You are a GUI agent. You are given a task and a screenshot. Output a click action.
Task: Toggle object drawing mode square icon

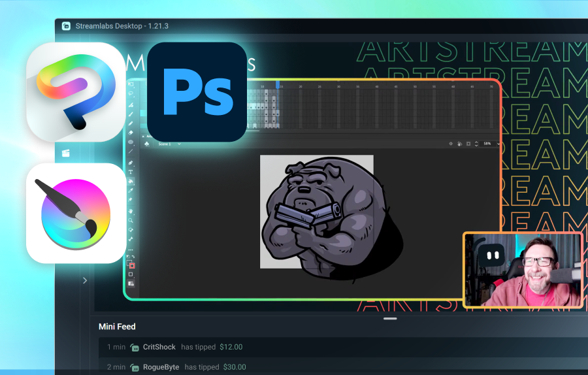point(131,274)
